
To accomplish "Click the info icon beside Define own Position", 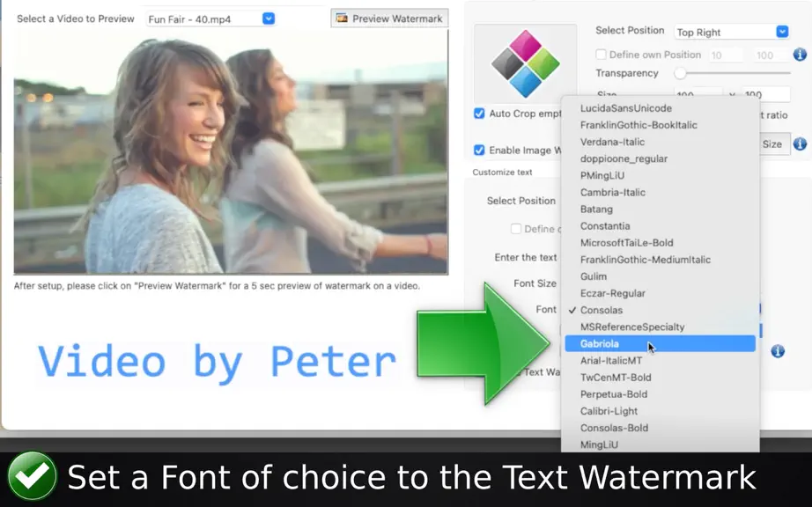I will pyautogui.click(x=800, y=55).
